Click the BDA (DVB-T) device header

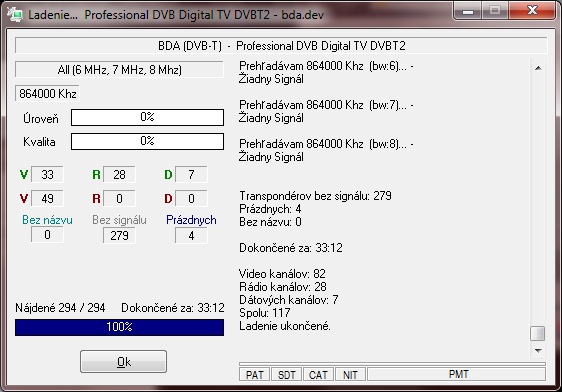point(281,46)
